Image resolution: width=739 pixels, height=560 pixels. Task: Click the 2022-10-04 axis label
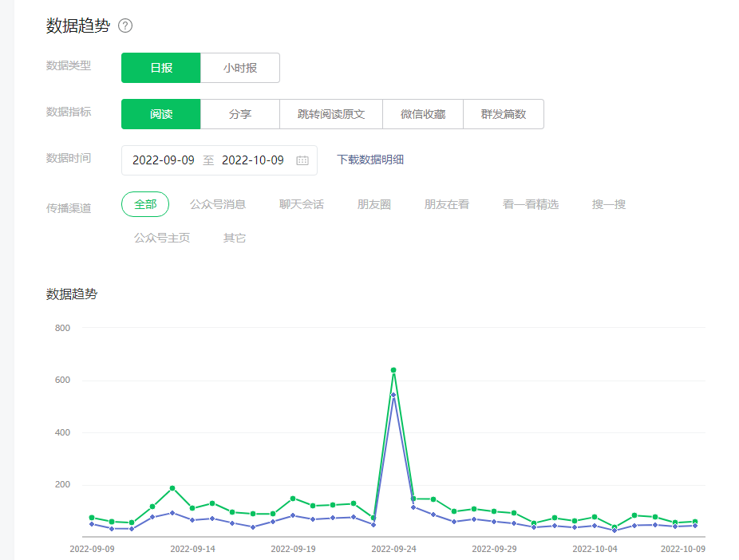point(595,549)
